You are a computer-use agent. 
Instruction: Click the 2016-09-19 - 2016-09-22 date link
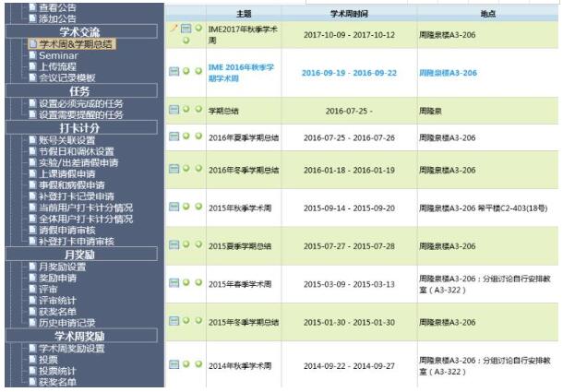[x=351, y=72]
